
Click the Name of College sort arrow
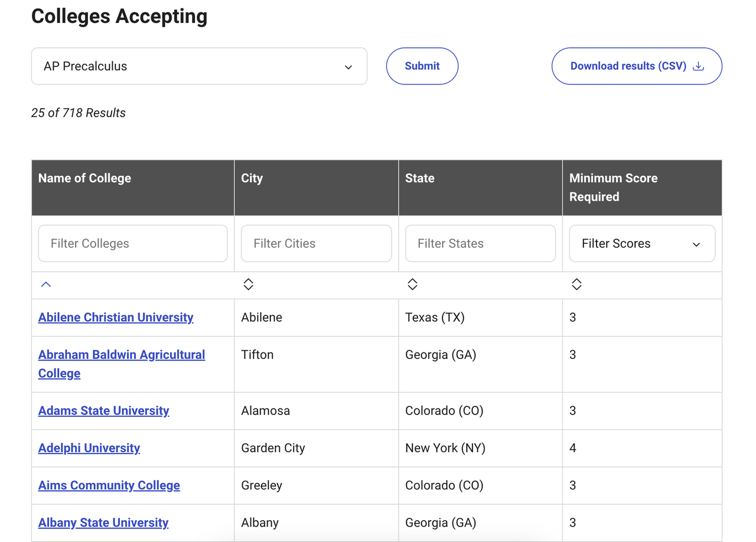[46, 285]
